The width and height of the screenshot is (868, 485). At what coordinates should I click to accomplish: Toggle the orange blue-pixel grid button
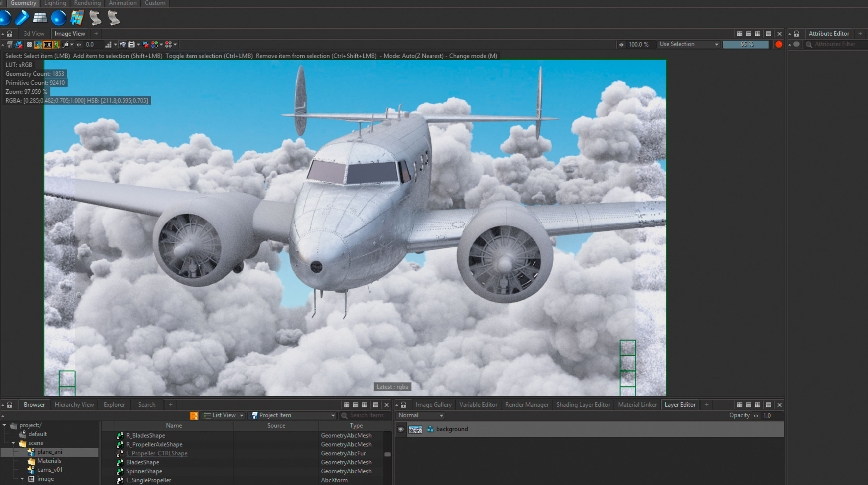click(x=38, y=45)
